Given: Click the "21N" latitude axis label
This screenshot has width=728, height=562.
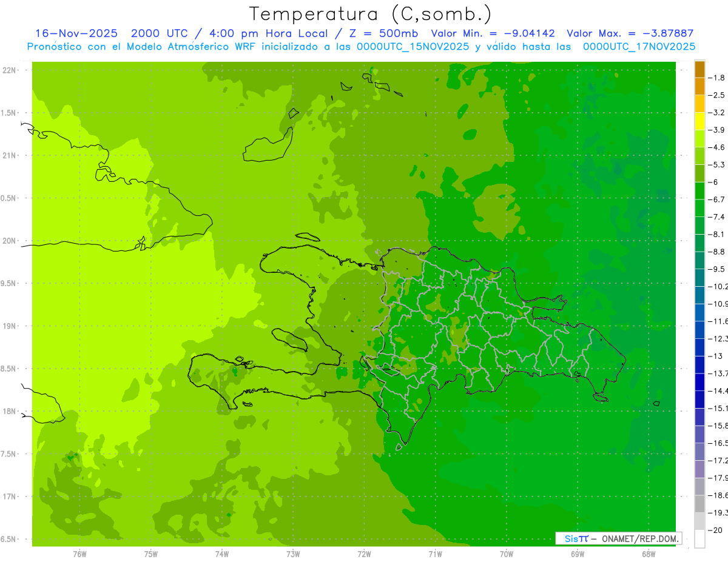Looking at the screenshot, I should [9, 155].
